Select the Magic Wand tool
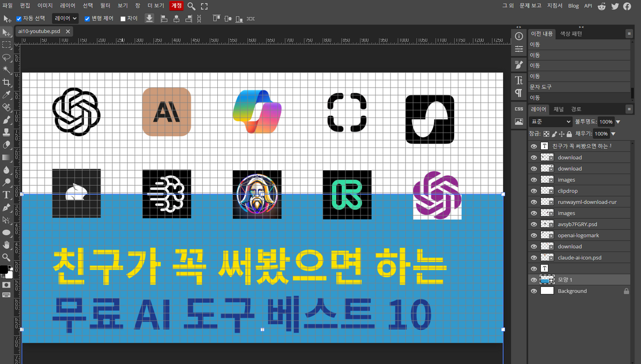 pos(7,70)
